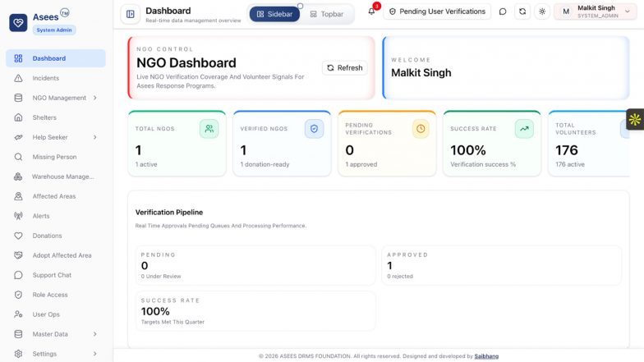Click the 'Verification success %' text
644x362 pixels.
[x=483, y=164]
